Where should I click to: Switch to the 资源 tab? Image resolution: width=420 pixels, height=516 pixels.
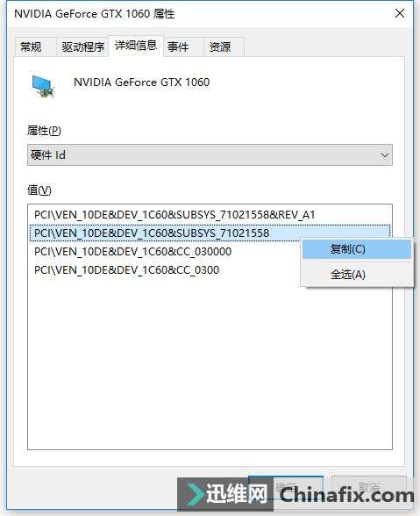220,47
